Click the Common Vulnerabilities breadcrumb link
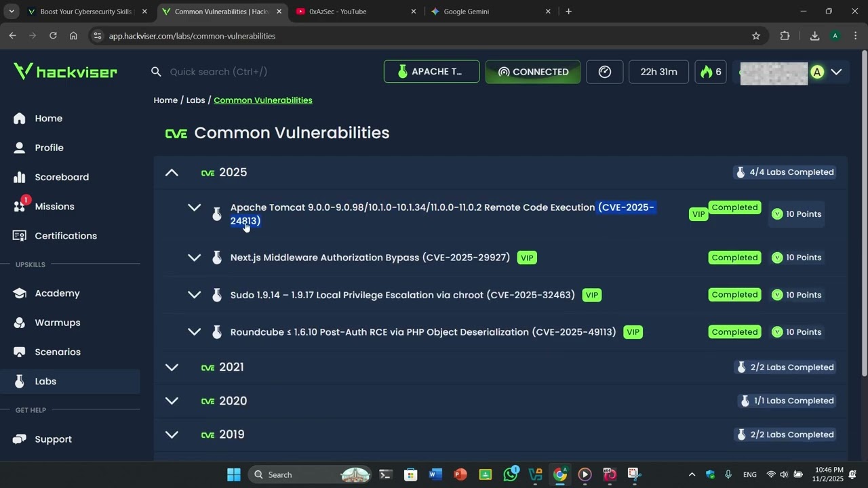This screenshot has width=868, height=488. (x=263, y=100)
